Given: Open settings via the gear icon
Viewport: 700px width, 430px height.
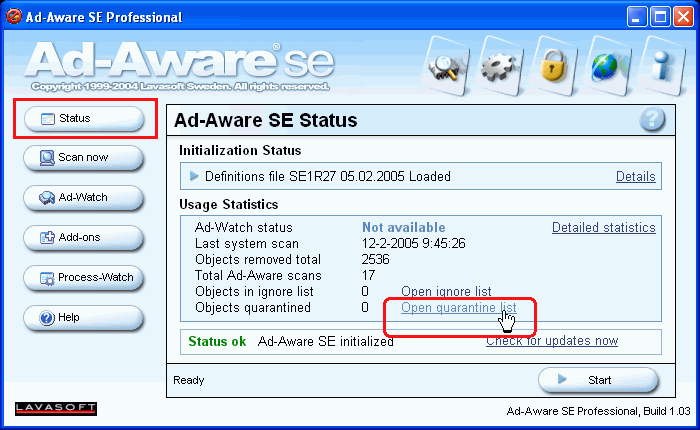Looking at the screenshot, I should point(500,67).
